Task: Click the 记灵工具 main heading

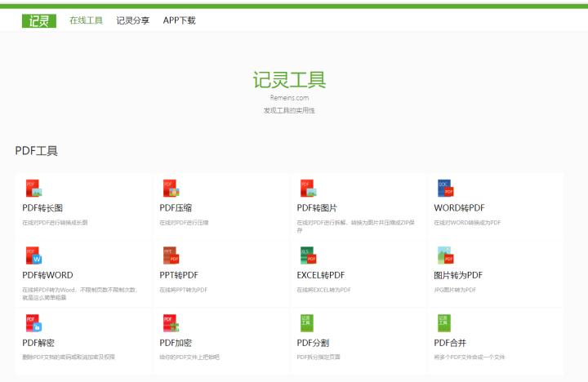Action: (x=289, y=80)
